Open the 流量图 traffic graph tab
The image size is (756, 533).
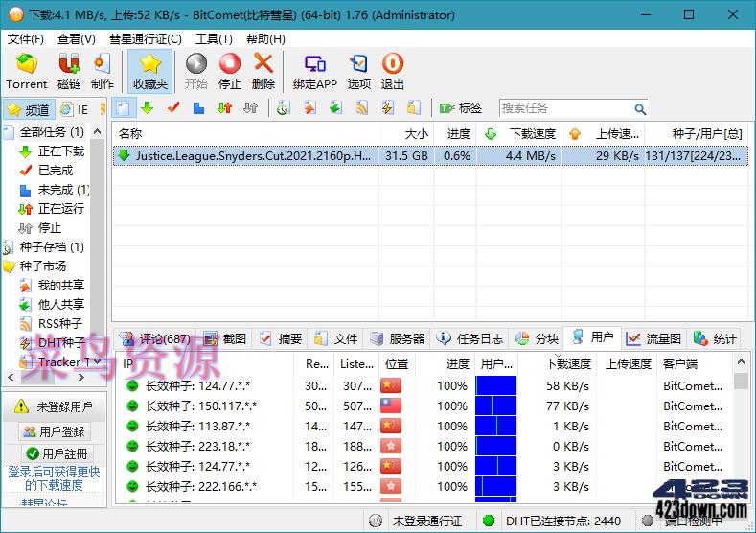click(653, 339)
